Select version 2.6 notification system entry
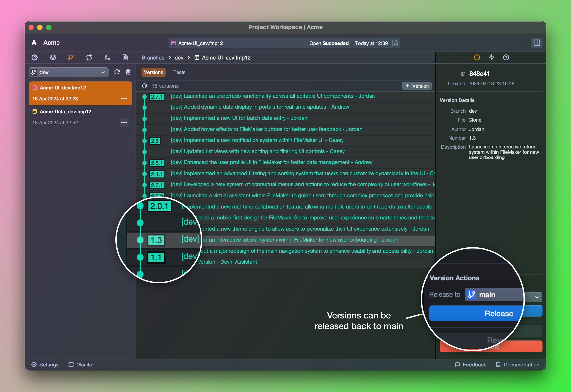The image size is (571, 392). pyautogui.click(x=257, y=140)
